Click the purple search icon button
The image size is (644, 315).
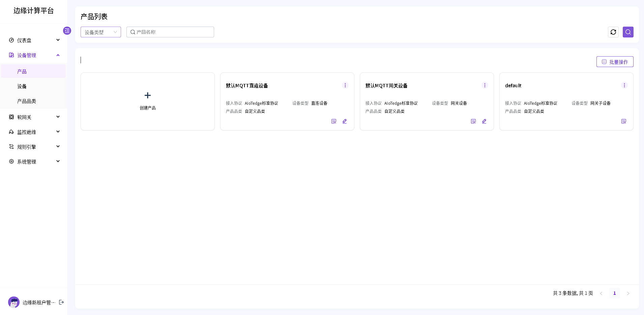coord(628,32)
